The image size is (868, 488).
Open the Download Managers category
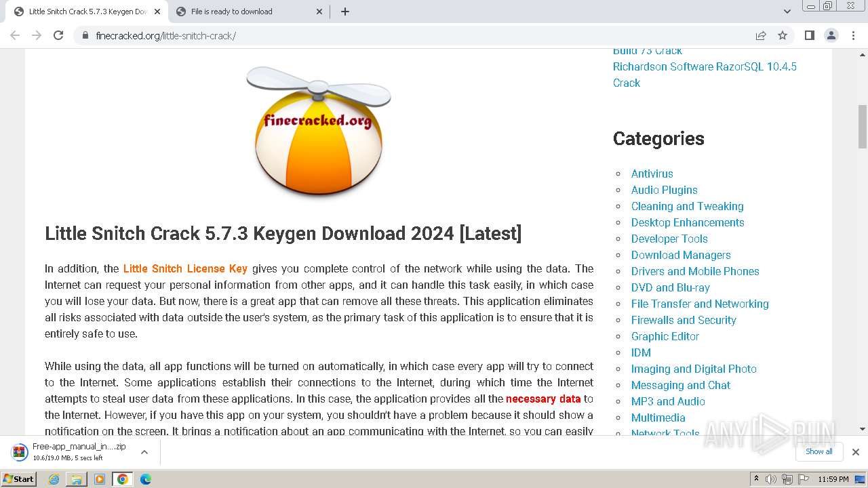(681, 255)
